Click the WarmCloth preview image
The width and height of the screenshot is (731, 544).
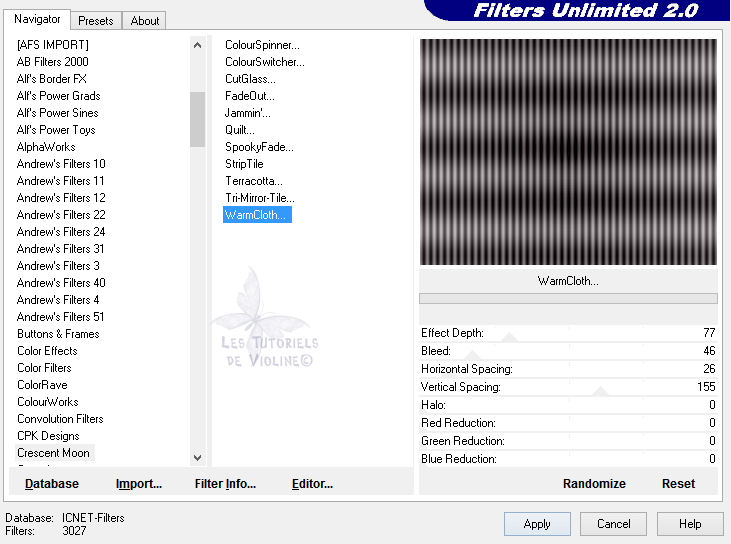pos(568,152)
